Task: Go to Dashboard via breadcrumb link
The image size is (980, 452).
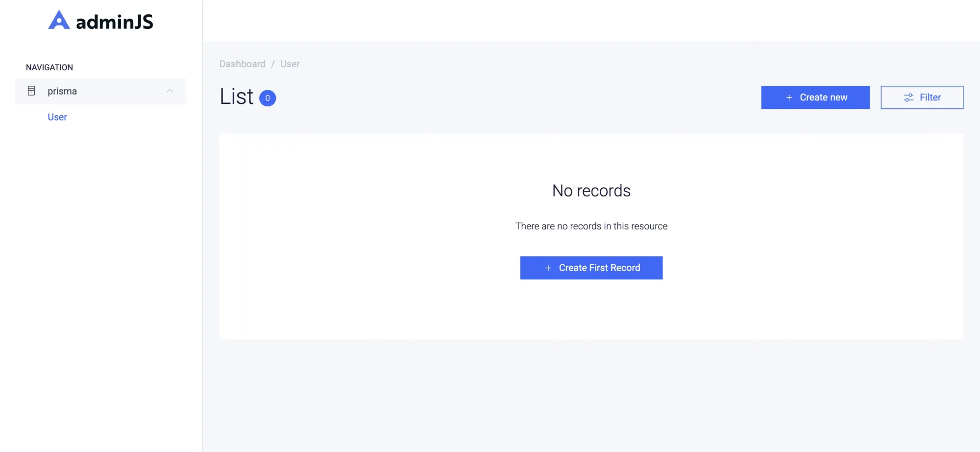Action: [x=243, y=64]
